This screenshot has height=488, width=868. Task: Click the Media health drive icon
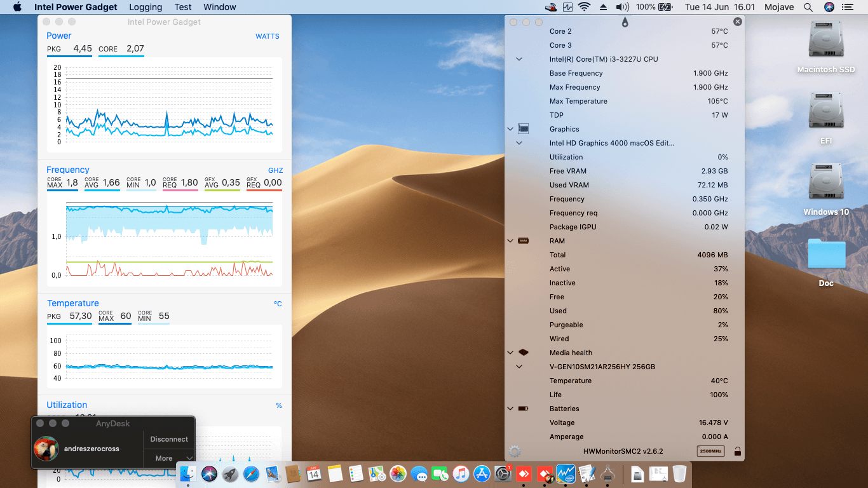tap(524, 353)
